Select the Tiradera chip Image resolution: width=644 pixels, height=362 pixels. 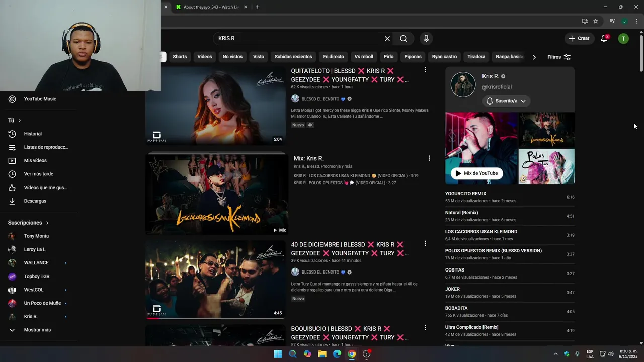click(476, 57)
